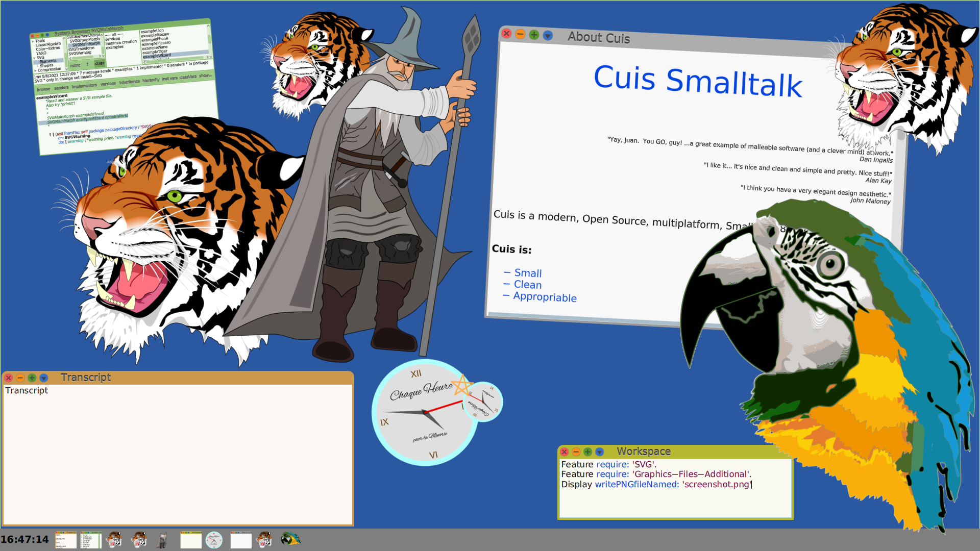This screenshot has width=980, height=551.
Task: Click the tiger head behind the wizard's hat
Action: click(x=316, y=64)
